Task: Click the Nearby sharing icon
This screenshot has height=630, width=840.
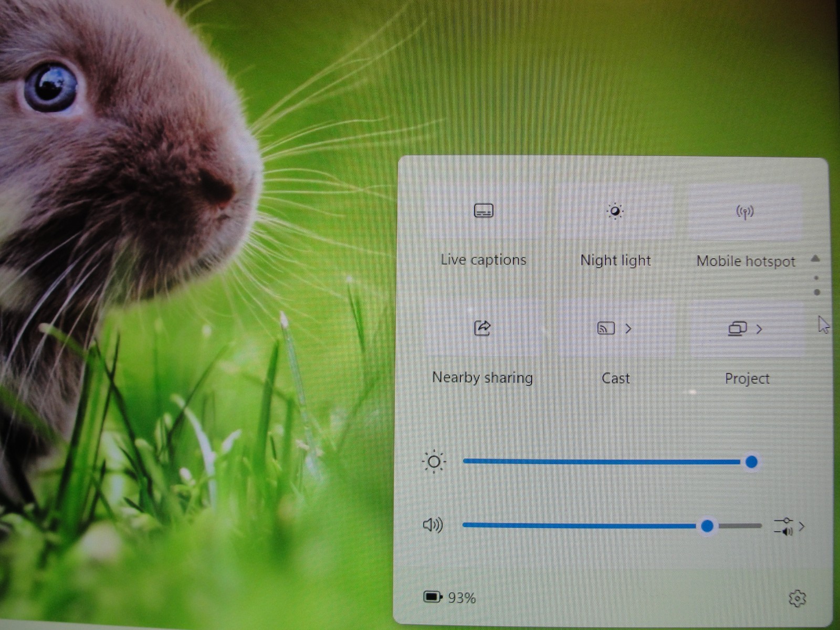Action: pyautogui.click(x=482, y=328)
